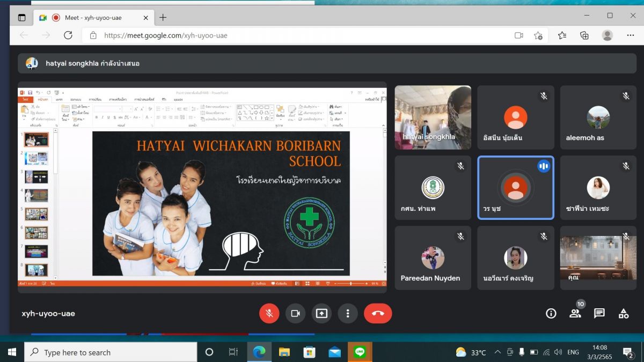Click the ENG language indicator
The height and width of the screenshot is (362, 644).
pos(573,352)
